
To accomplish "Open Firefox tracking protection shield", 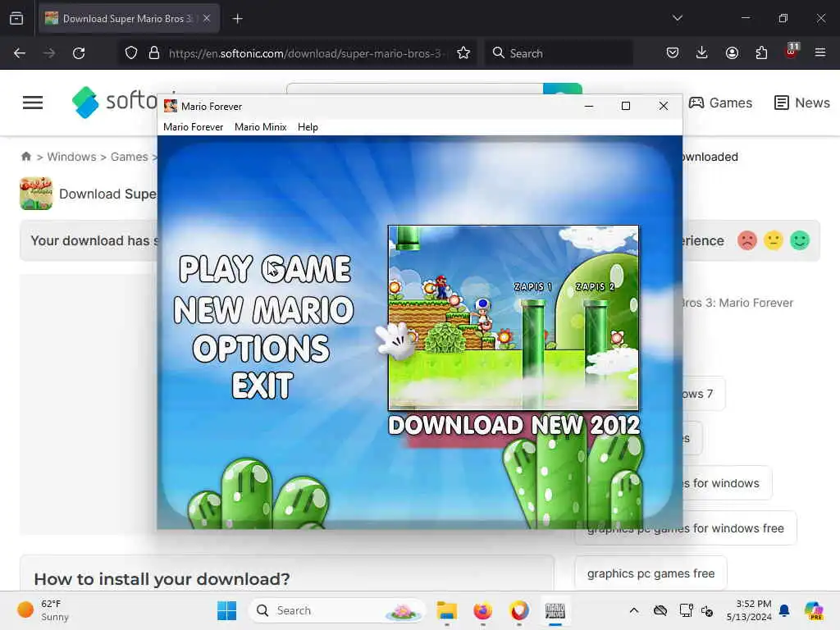I will tap(131, 53).
